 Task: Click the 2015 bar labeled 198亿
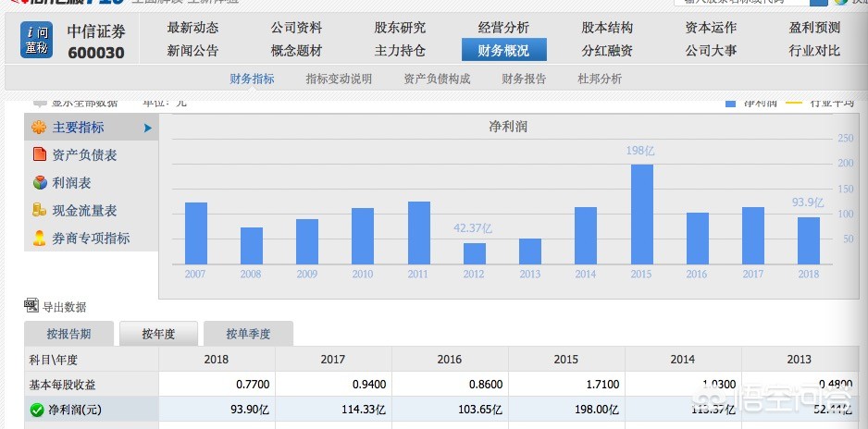(x=641, y=214)
